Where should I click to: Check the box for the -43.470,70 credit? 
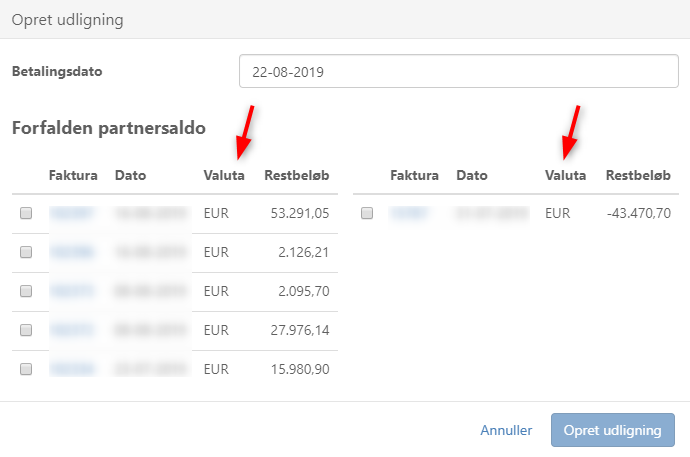click(367, 213)
